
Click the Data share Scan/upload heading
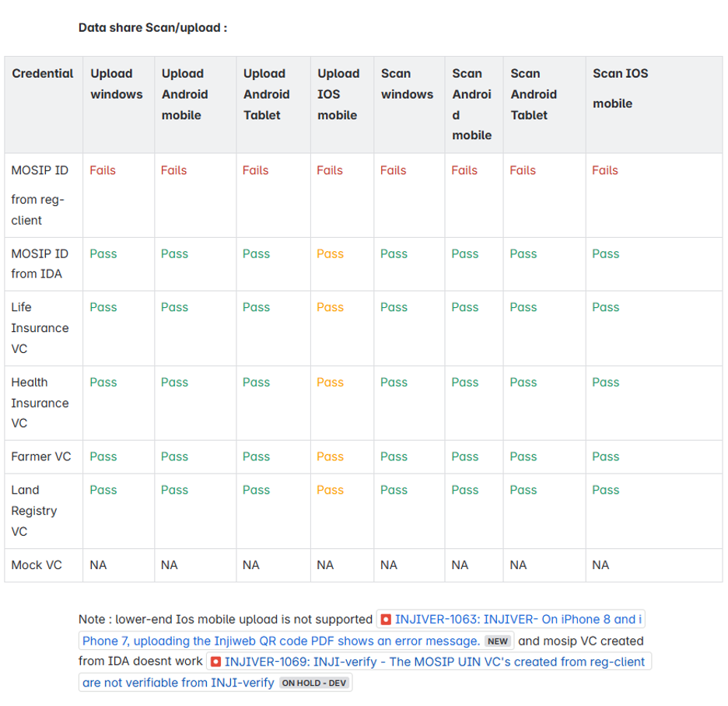(x=152, y=28)
